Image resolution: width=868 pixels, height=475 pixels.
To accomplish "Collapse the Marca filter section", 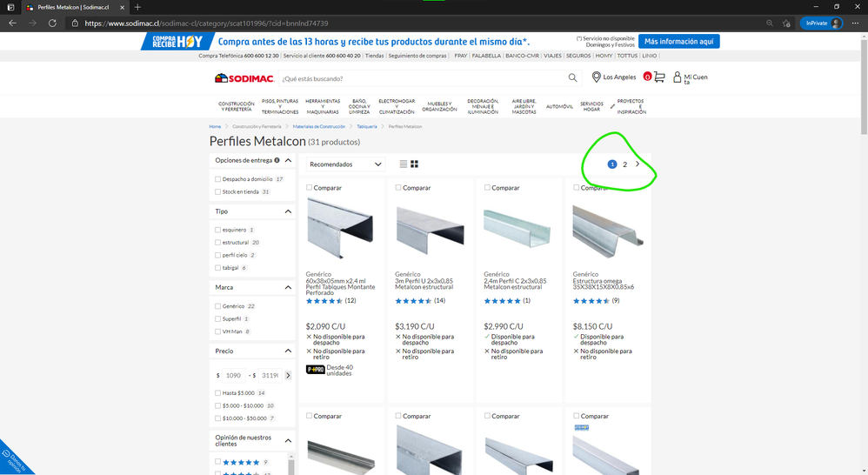I will coord(288,287).
